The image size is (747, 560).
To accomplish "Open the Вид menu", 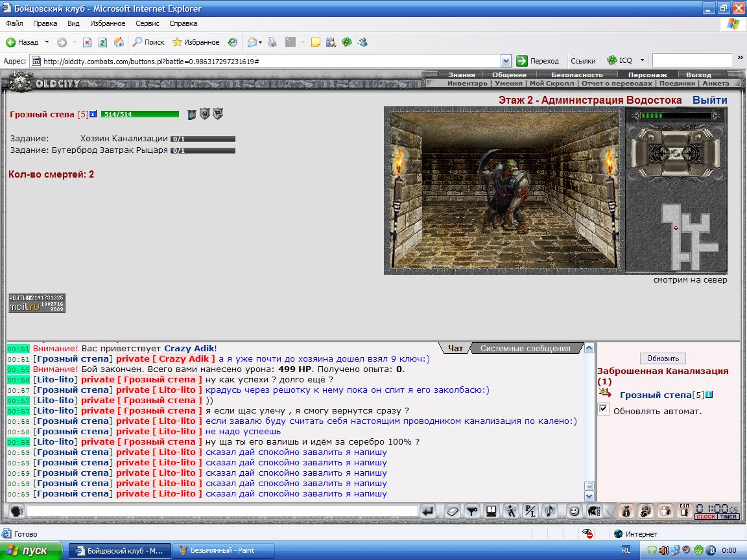I will 73,23.
